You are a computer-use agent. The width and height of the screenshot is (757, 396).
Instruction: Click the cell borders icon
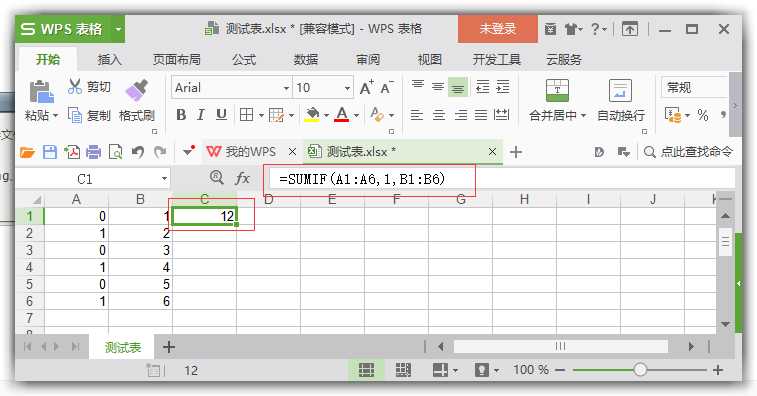click(x=246, y=115)
